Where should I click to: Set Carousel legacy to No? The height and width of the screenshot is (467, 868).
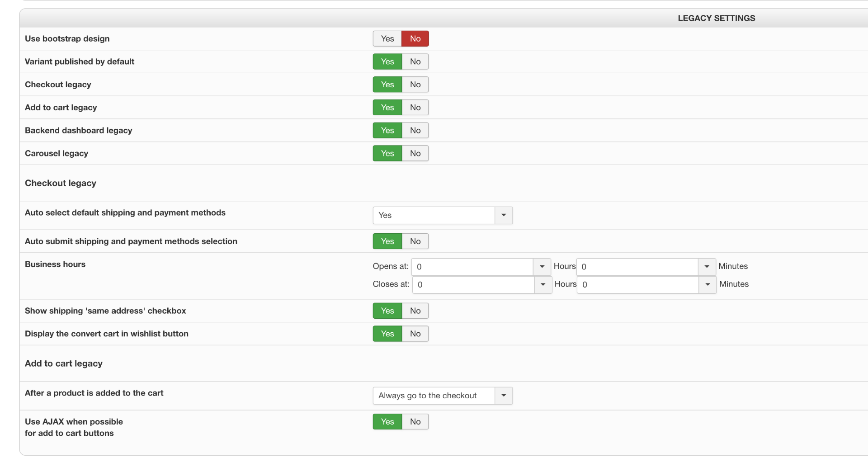click(415, 154)
